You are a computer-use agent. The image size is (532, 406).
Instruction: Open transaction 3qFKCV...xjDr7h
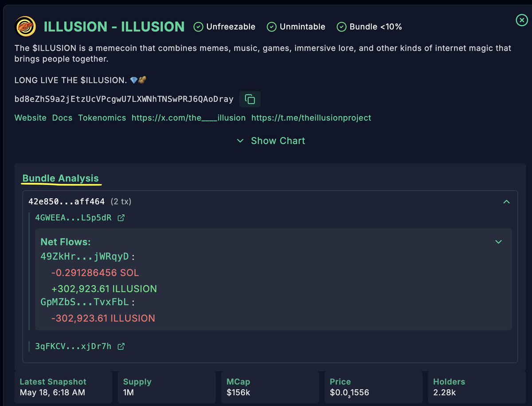coord(74,347)
